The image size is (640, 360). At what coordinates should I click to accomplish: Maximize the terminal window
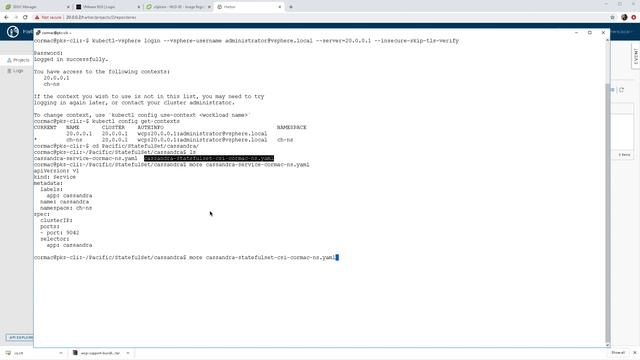pyautogui.click(x=590, y=33)
